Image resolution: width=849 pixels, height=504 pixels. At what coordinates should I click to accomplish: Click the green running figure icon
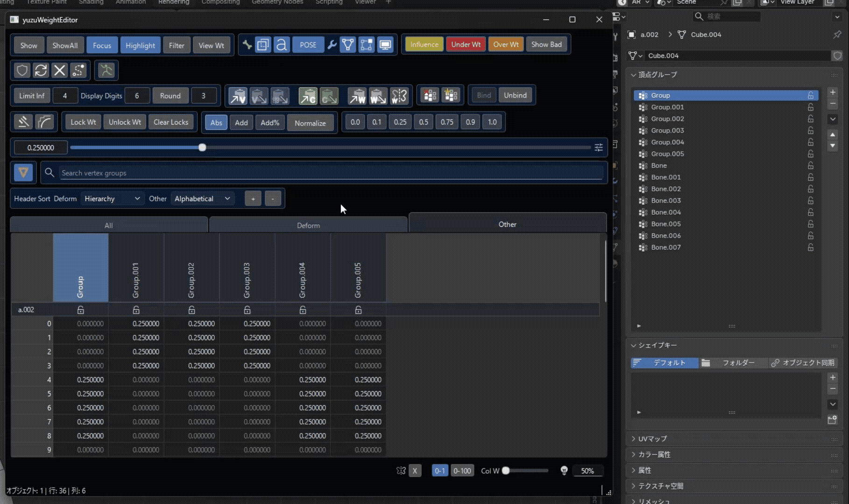point(106,70)
